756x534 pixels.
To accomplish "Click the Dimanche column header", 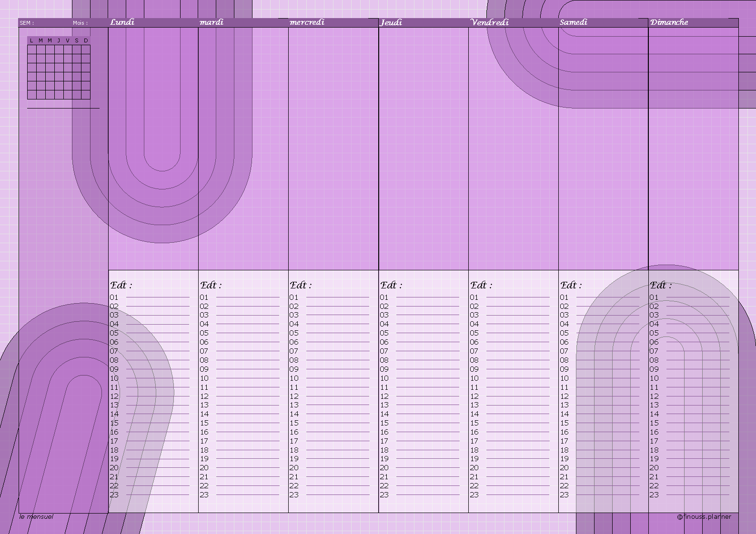I will [669, 22].
